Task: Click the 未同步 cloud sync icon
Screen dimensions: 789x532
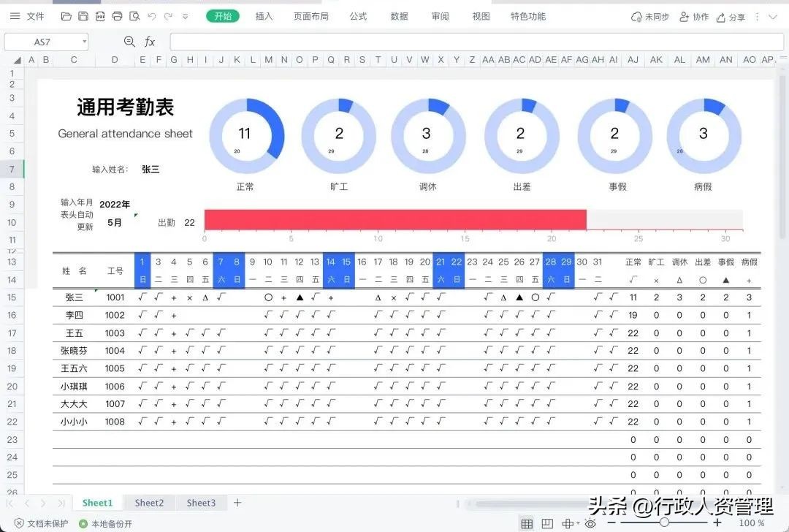Action: tap(636, 15)
